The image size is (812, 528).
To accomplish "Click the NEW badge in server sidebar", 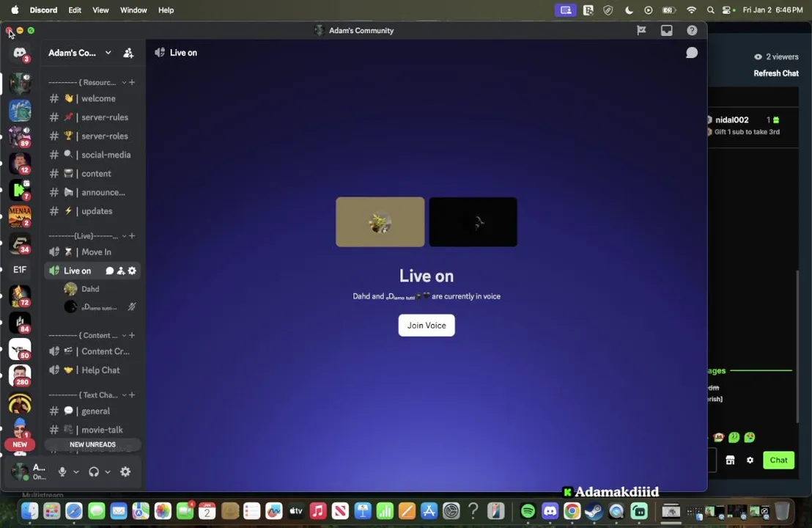I will point(20,444).
